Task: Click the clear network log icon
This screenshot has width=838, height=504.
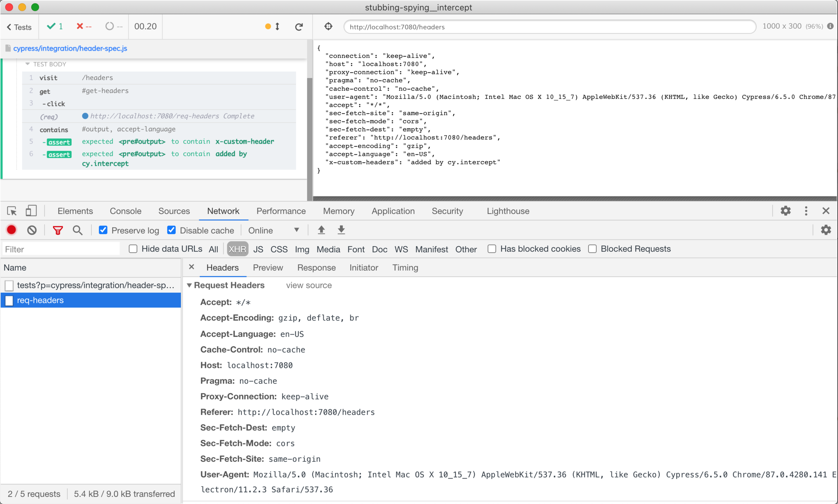Action: [x=32, y=230]
